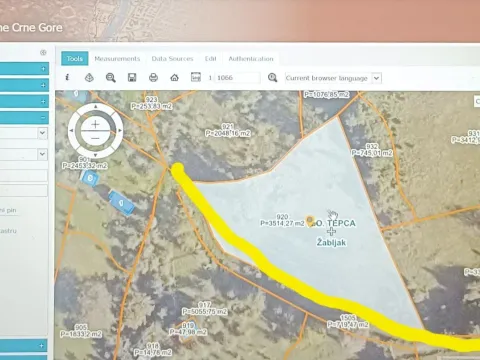
Task: Click the P=1076,85 m2 label
Action: pos(326,95)
